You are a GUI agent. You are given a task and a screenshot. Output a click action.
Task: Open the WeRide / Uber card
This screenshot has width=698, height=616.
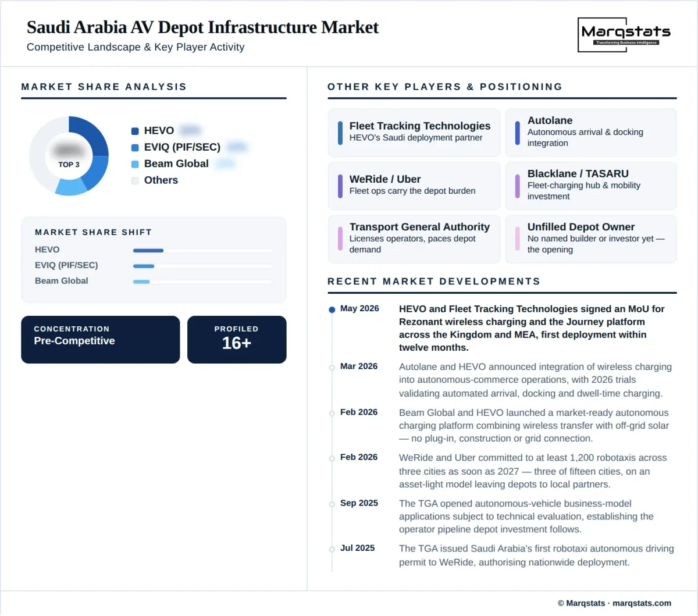pos(414,186)
